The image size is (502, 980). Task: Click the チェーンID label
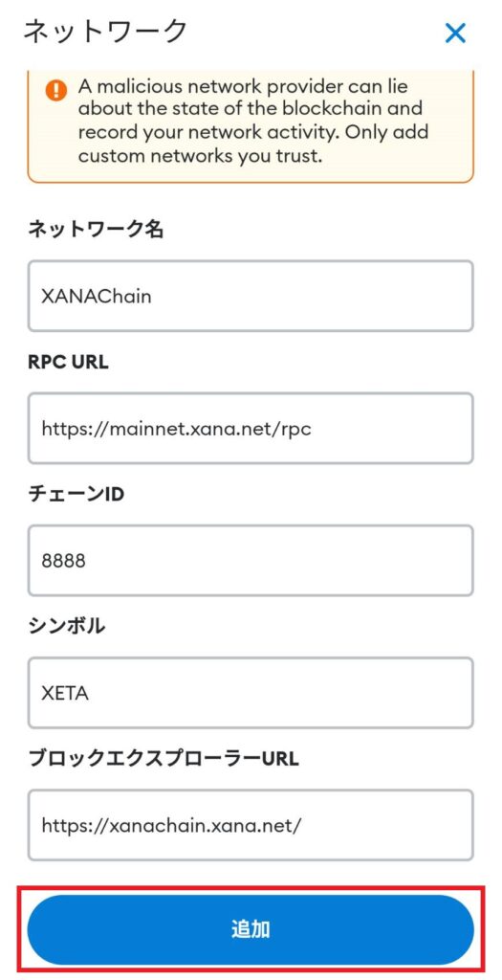click(76, 495)
